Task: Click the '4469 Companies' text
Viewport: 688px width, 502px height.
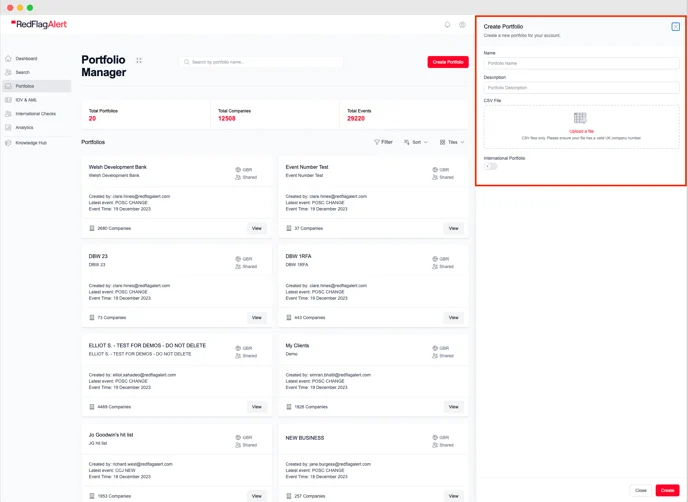Action: coord(114,407)
